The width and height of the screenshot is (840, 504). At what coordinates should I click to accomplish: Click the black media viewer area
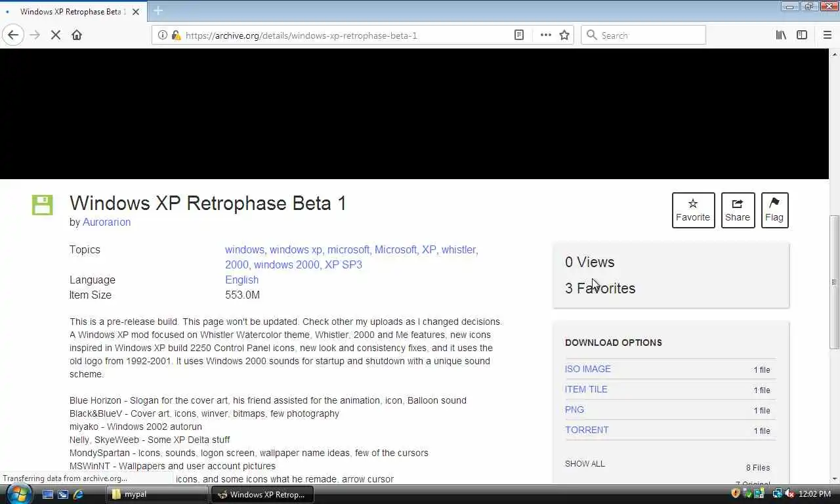tap(414, 114)
